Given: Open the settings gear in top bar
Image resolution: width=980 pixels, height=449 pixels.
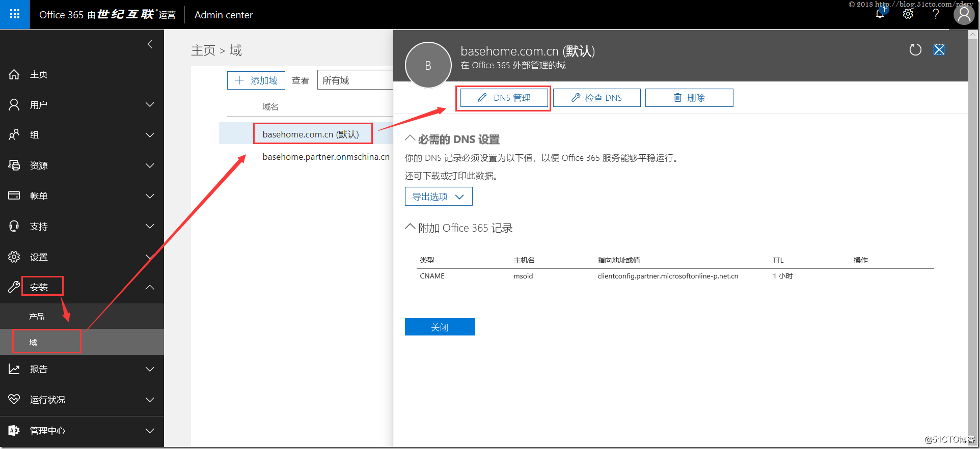Looking at the screenshot, I should pyautogui.click(x=908, y=14).
